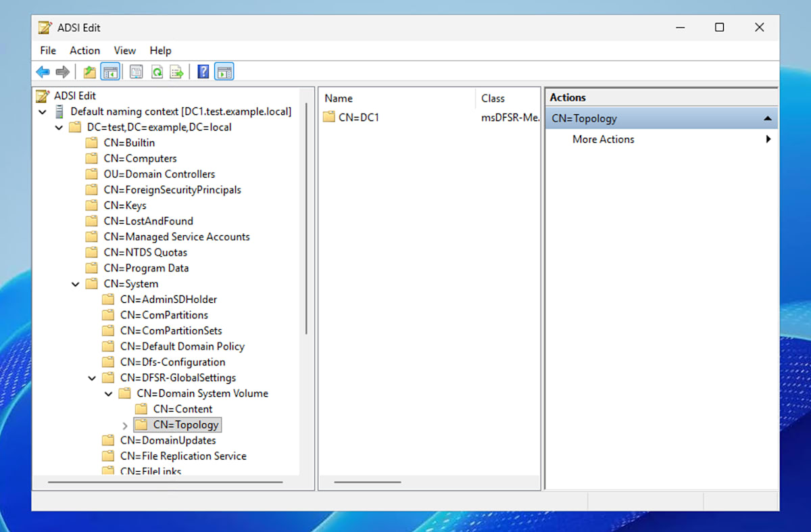The height and width of the screenshot is (532, 811).
Task: Click the Forward arrow toolbar icon
Action: (63, 72)
